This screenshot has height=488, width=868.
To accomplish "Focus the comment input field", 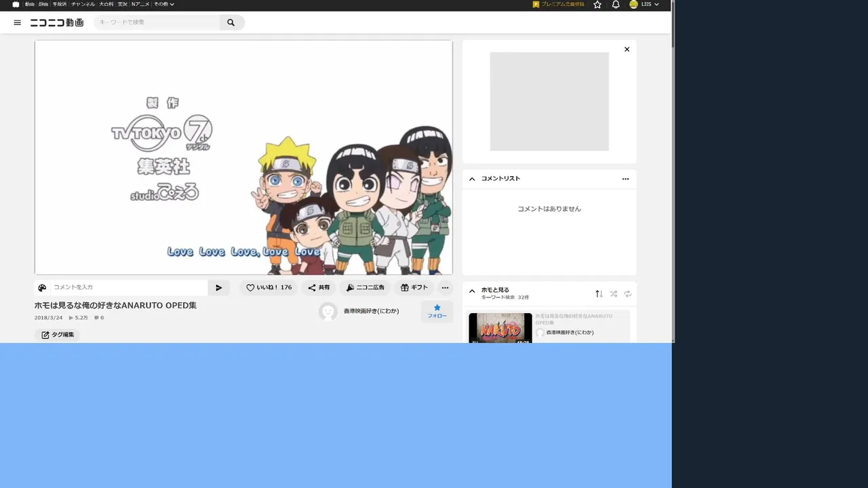I will [129, 287].
